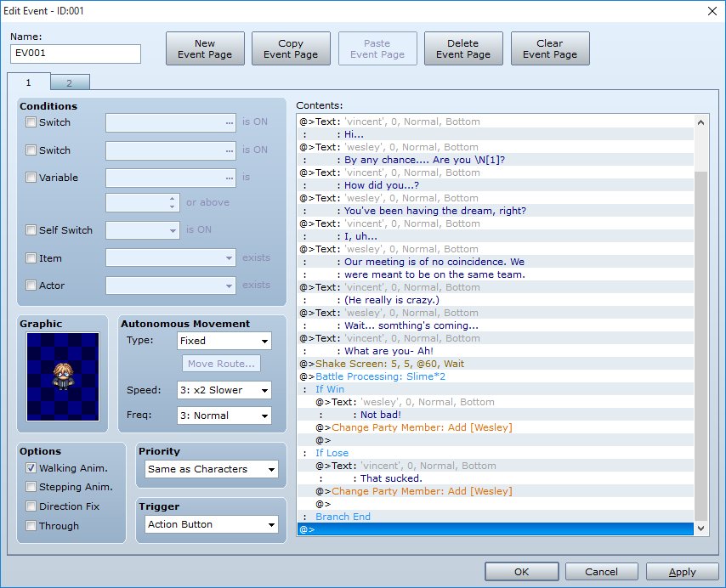Open the movement Type dropdown set to Fixed
The image size is (726, 588).
pos(224,341)
